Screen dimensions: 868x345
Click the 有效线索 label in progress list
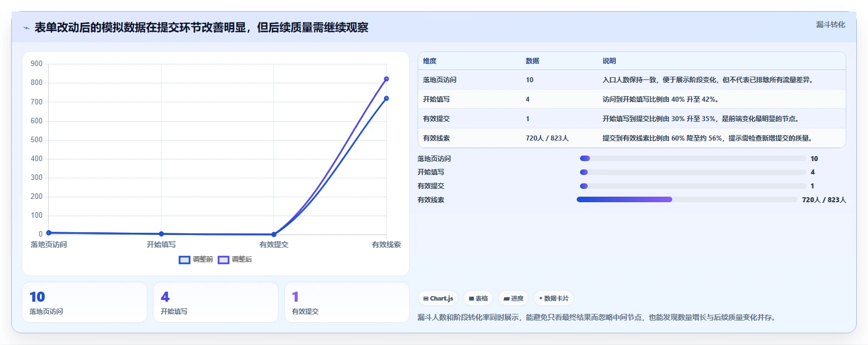pos(431,200)
